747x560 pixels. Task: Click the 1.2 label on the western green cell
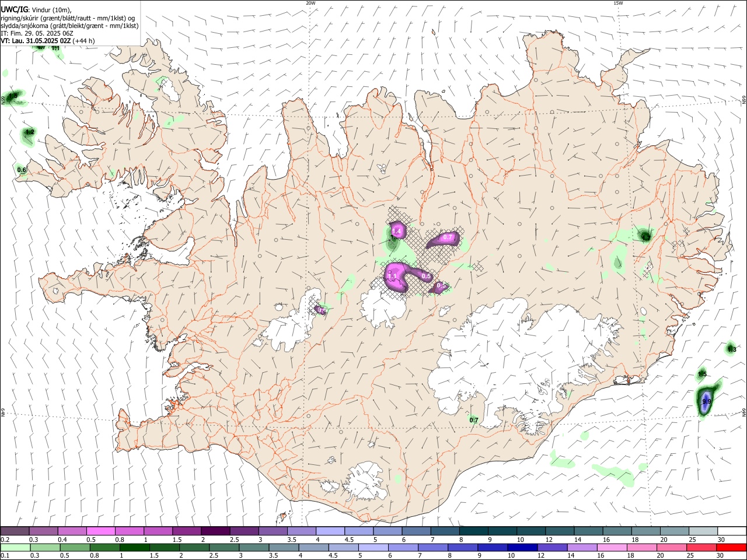coord(30,132)
